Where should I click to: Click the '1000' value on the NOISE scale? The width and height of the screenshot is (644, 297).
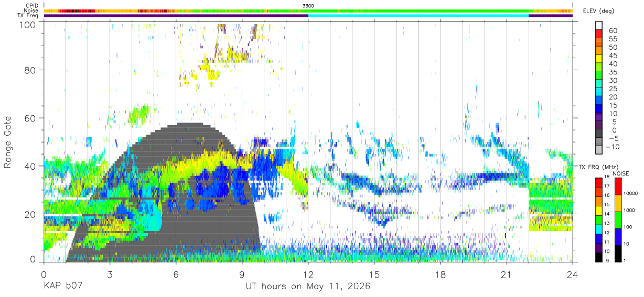(x=629, y=211)
